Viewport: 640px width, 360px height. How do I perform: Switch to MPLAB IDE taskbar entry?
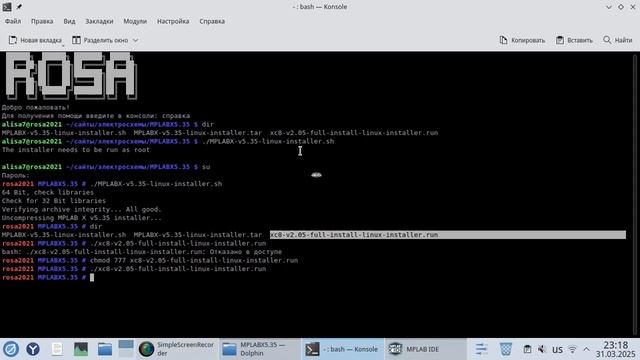tap(425, 349)
